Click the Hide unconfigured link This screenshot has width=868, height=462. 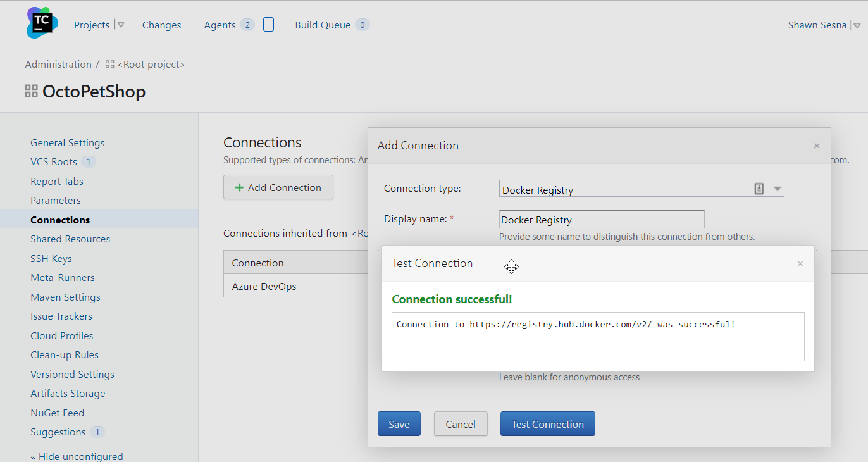tap(77, 456)
